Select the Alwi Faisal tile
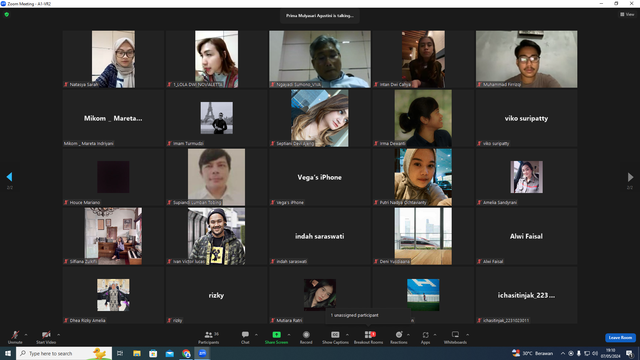 (x=527, y=236)
